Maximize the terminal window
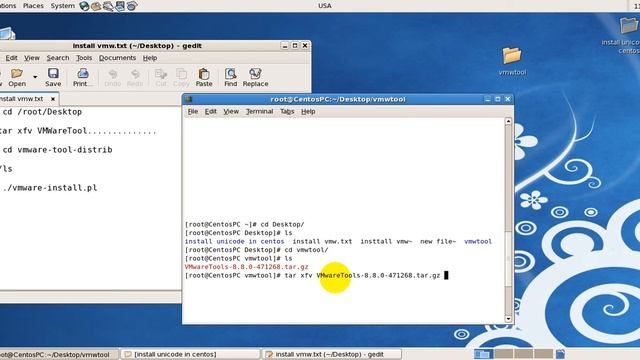Screen dimensions: 640x360 click(x=498, y=99)
